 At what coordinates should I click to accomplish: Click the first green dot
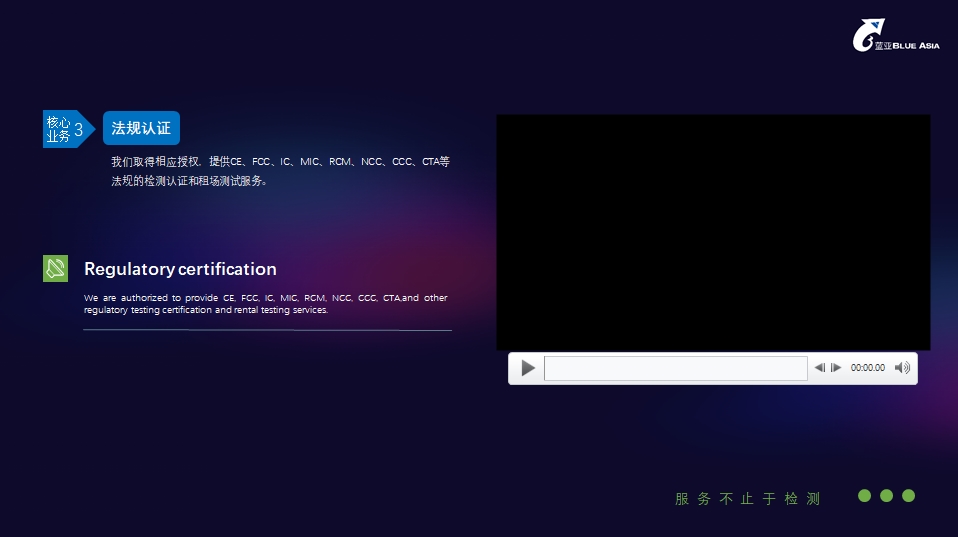[x=864, y=496]
